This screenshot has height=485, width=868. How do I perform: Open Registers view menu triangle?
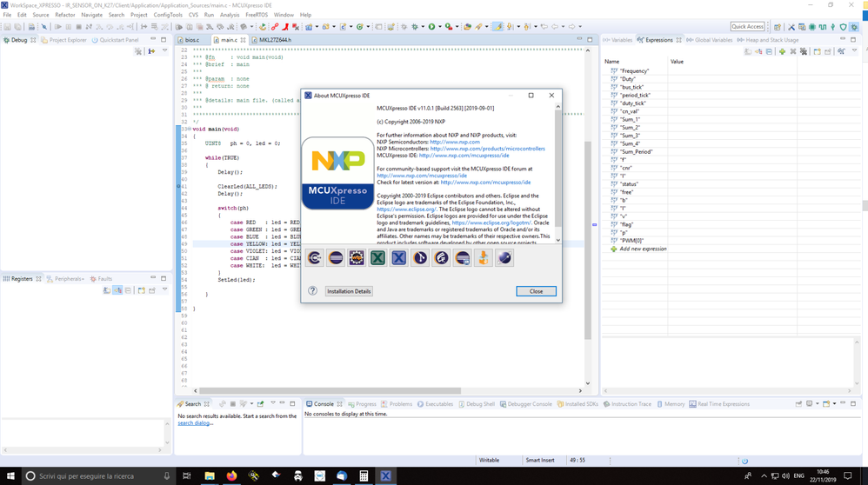pos(164,289)
